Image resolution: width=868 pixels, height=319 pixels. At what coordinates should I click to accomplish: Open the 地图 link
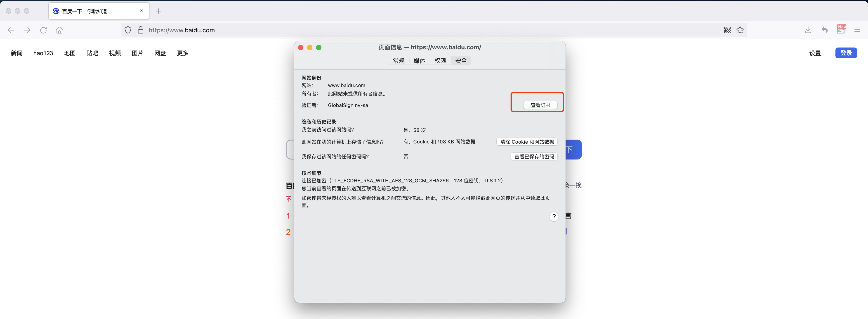click(70, 53)
